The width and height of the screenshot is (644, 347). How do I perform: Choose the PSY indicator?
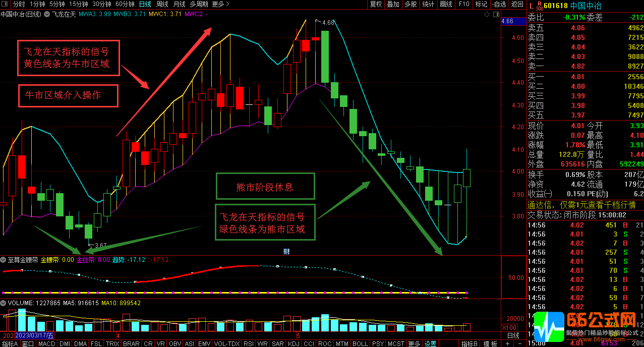378,343
